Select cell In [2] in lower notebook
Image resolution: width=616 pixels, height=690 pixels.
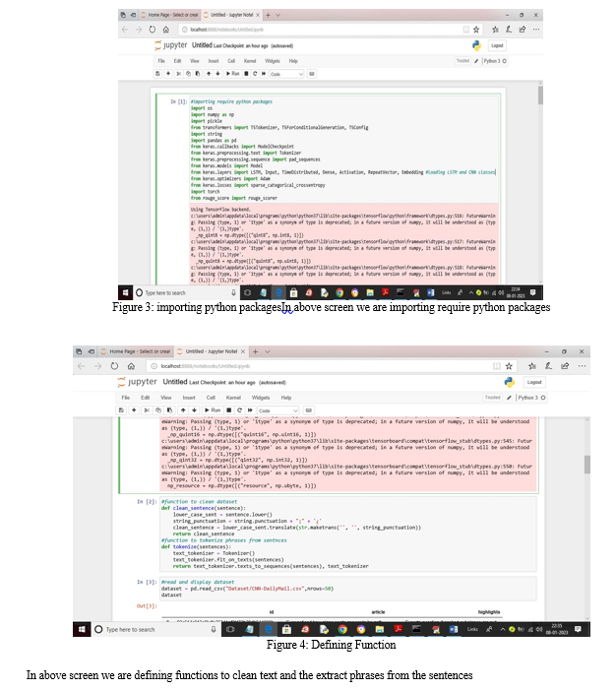tap(348, 533)
